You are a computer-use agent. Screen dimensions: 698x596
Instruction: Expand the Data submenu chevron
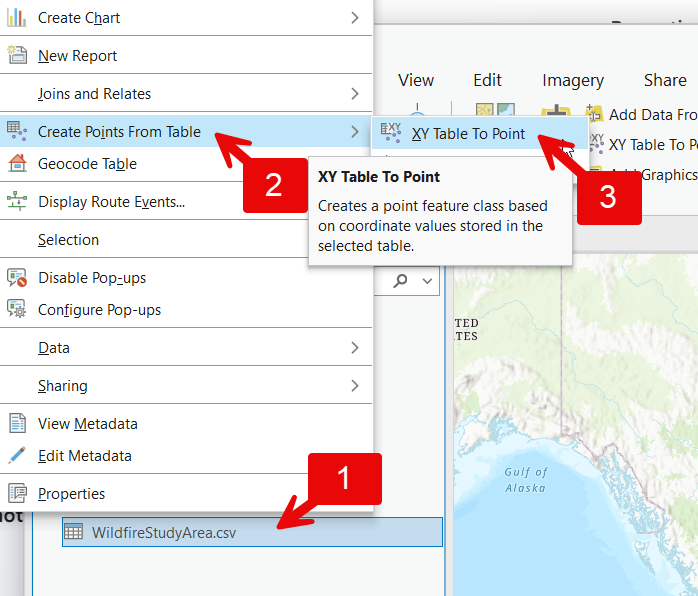click(x=355, y=348)
